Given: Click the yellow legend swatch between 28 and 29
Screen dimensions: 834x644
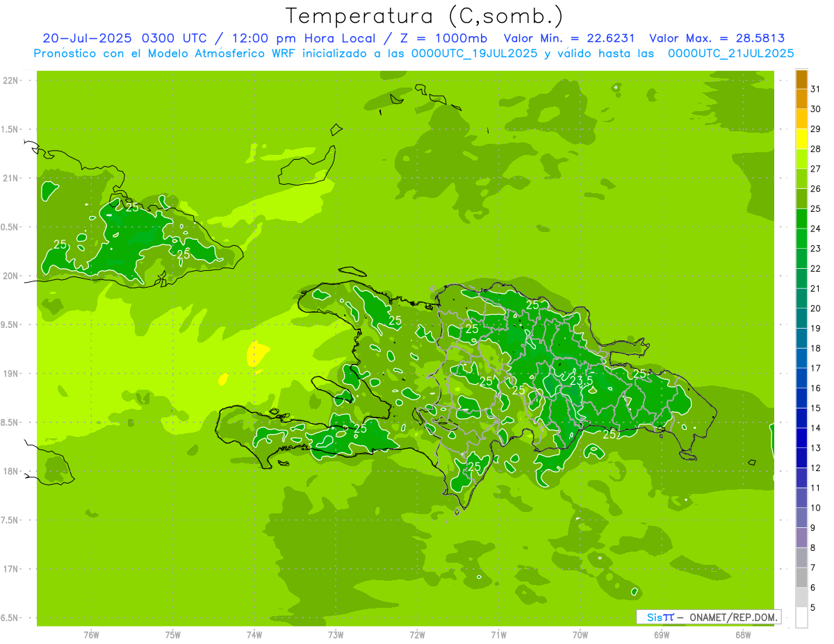Looking at the screenshot, I should point(802,140).
